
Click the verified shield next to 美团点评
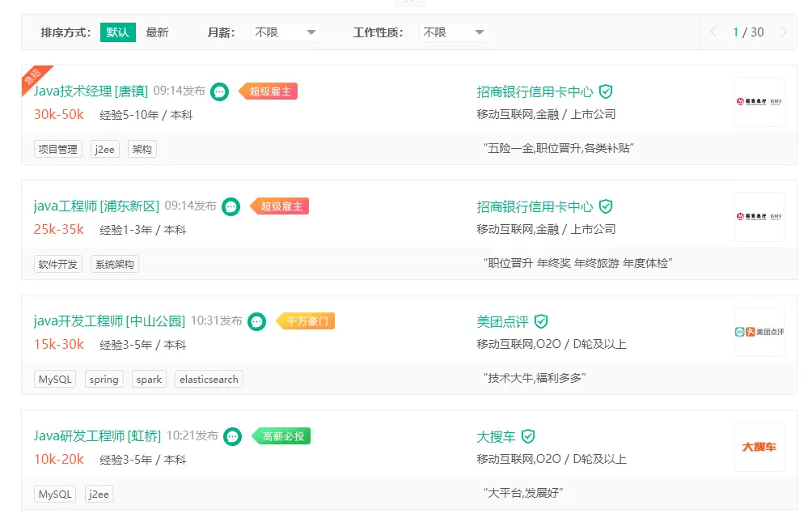click(x=541, y=321)
